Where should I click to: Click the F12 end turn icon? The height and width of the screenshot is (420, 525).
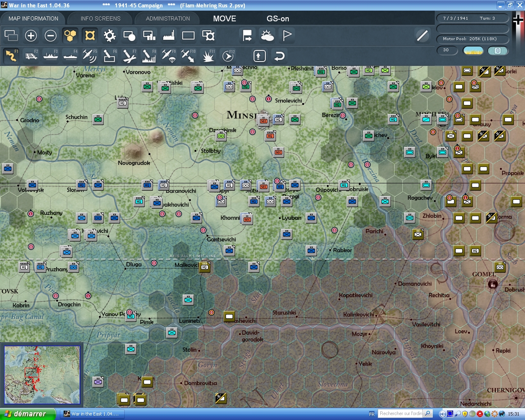228,56
